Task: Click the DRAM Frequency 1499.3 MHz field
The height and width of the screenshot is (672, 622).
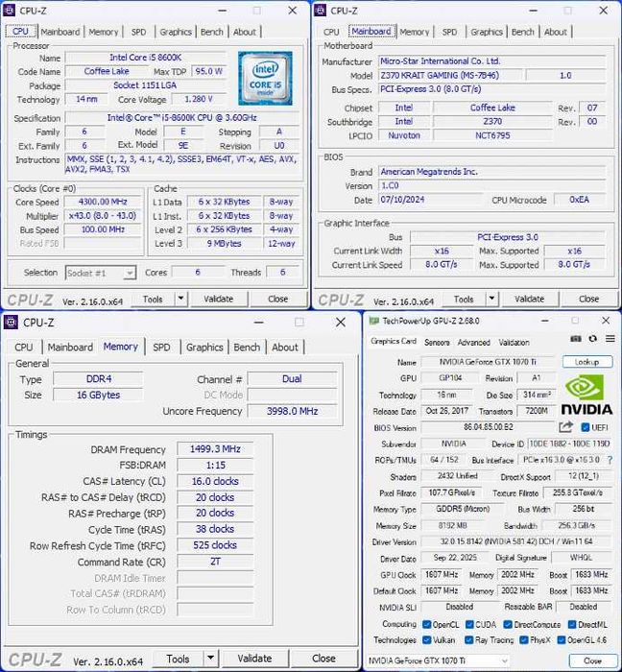Action: (x=215, y=448)
